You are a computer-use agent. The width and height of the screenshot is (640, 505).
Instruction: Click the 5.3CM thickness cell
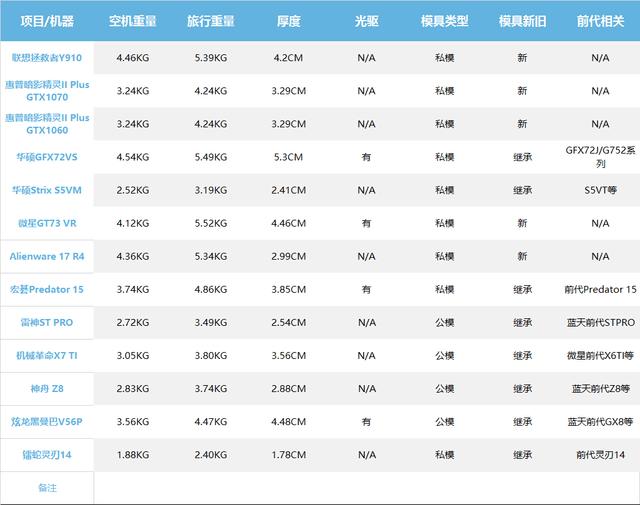click(289, 157)
